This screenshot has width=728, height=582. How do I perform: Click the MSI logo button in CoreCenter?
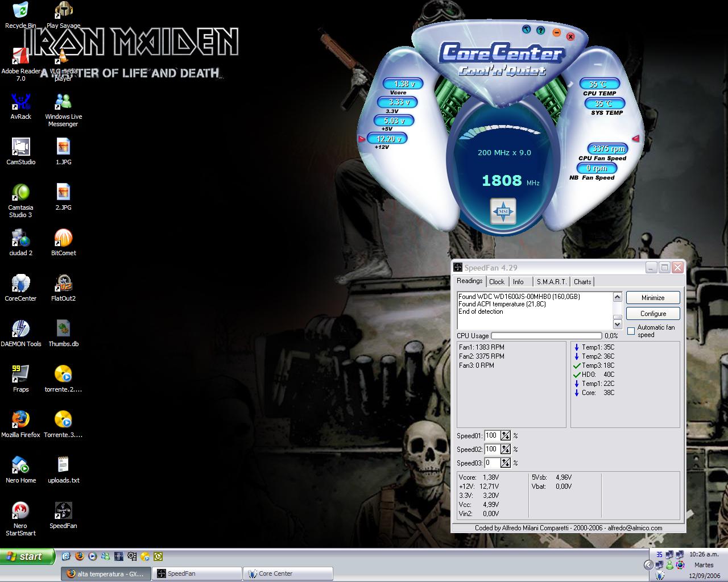[x=503, y=211]
